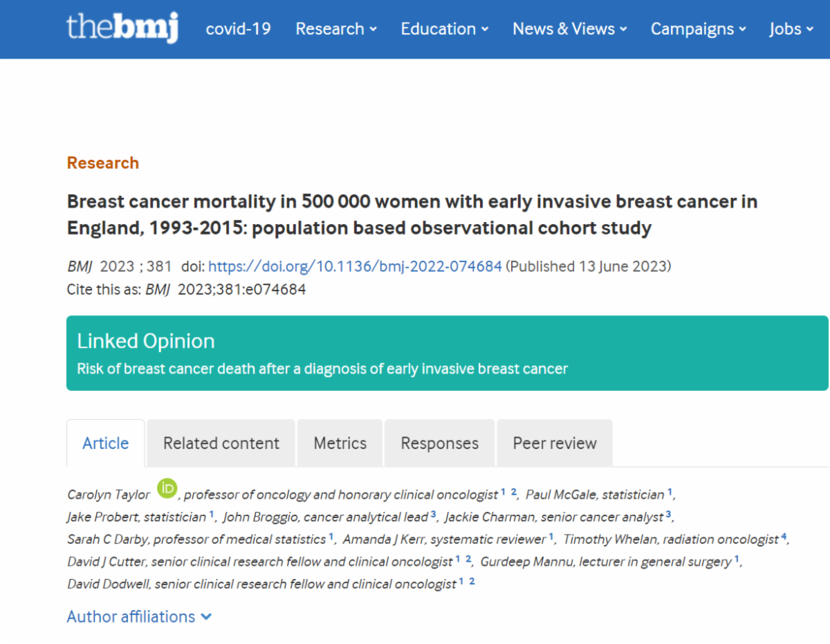This screenshot has width=830, height=644.
Task: Open the Campaigns dropdown menu
Action: [x=699, y=29]
